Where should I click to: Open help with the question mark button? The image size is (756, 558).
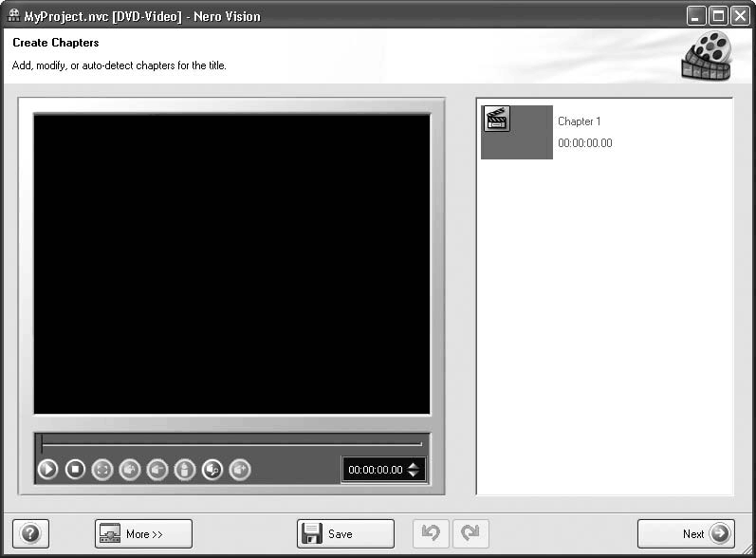(x=30, y=533)
